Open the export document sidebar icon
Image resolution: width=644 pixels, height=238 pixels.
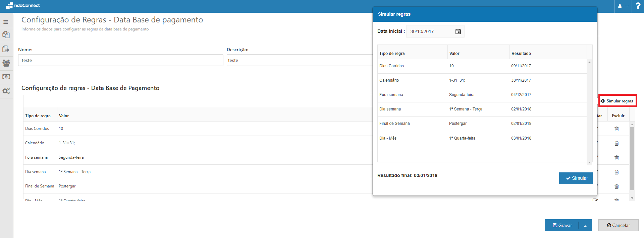coord(6,49)
